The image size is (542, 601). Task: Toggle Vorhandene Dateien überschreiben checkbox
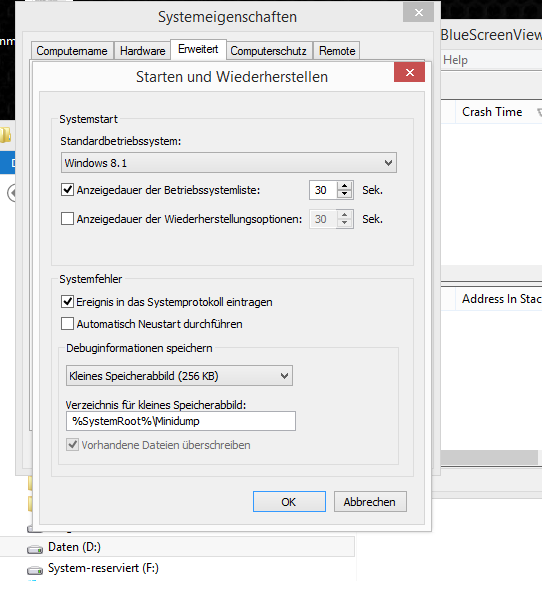(72, 445)
